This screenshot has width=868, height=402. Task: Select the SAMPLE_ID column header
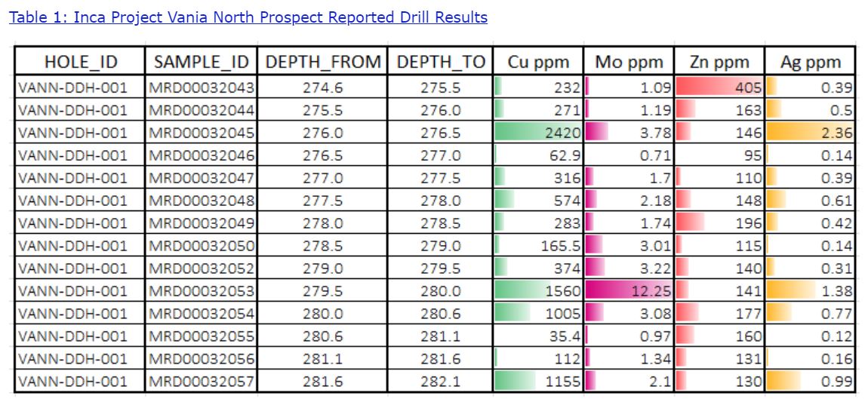202,62
